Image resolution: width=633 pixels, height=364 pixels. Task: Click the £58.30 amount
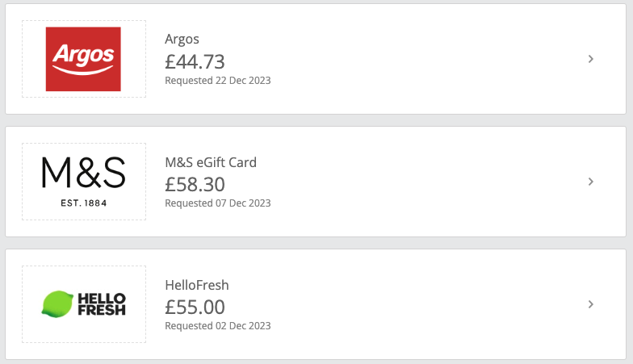[195, 184]
